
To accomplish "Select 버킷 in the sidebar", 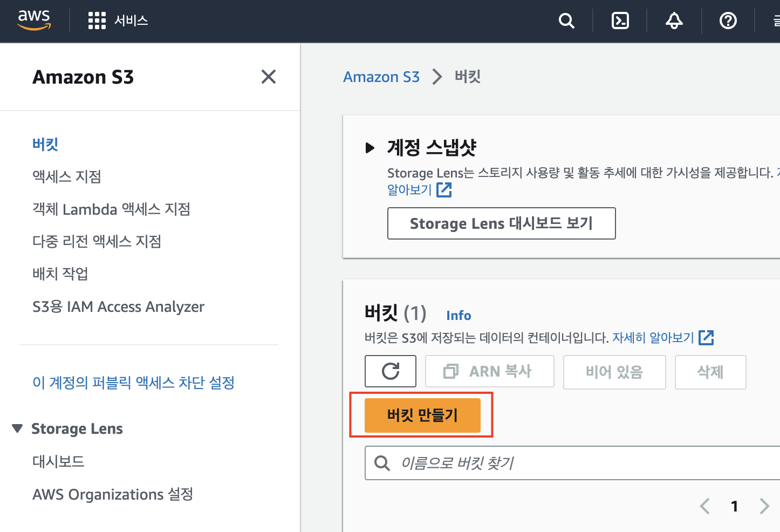I will coord(45,144).
